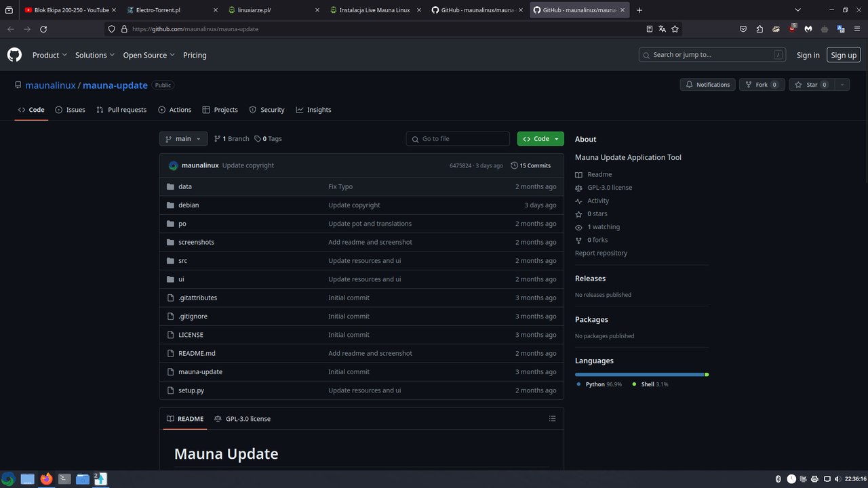Expand the main branch dropdown
The image size is (868, 488).
(x=183, y=139)
